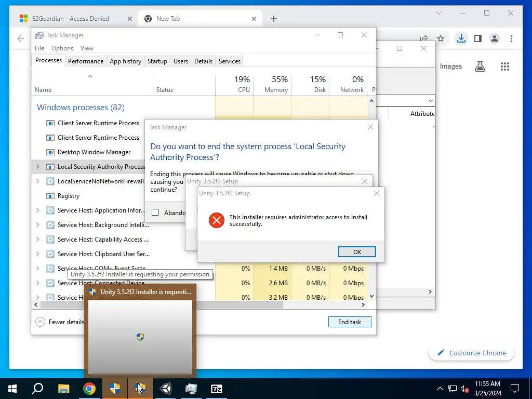Click 7-Zip icon on taskbar

217,389
